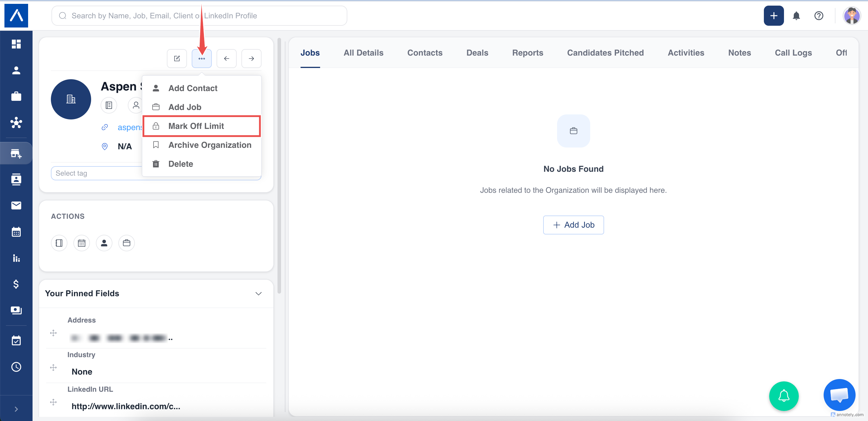The height and width of the screenshot is (421, 868).
Task: Click person icon under organization name
Action: point(136,106)
